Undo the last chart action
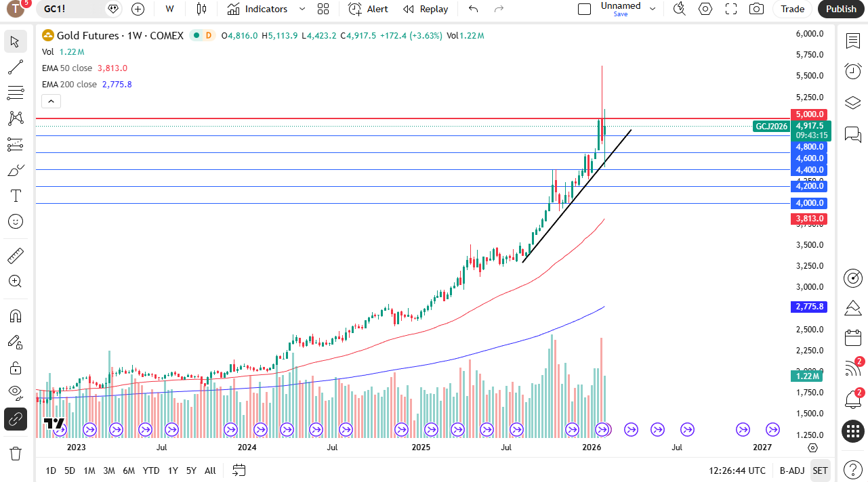Screen dimensions: 868x482 click(473, 9)
